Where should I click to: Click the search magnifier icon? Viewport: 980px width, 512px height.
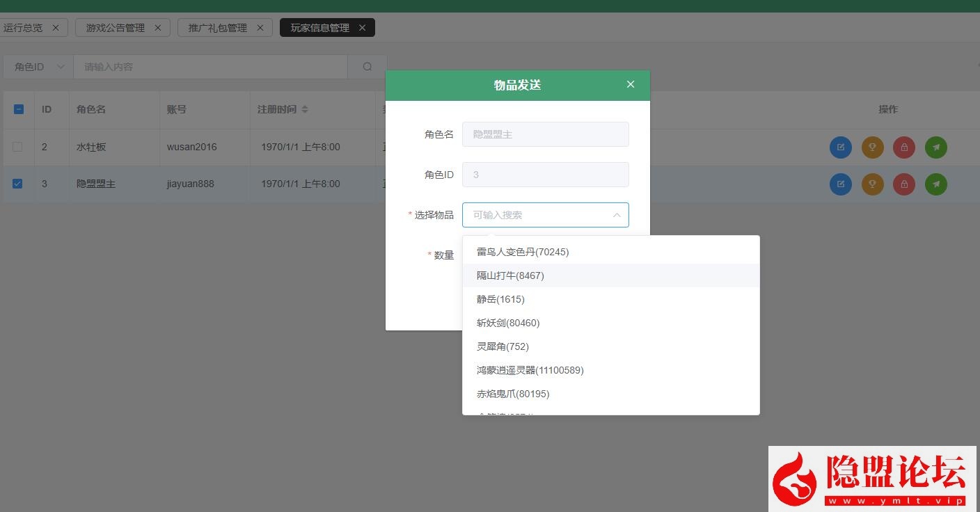coord(367,67)
